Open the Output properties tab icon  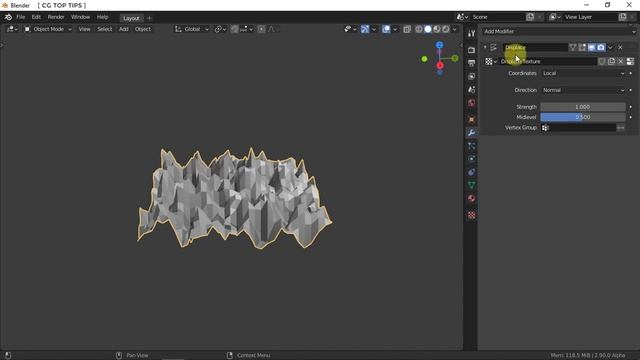click(471, 63)
